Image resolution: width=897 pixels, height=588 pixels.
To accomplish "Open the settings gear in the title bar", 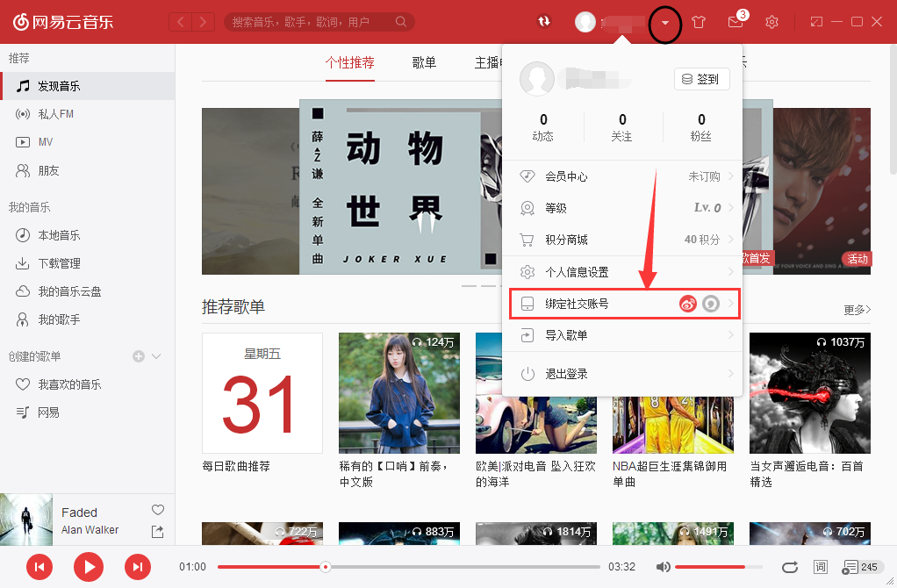I will point(771,22).
